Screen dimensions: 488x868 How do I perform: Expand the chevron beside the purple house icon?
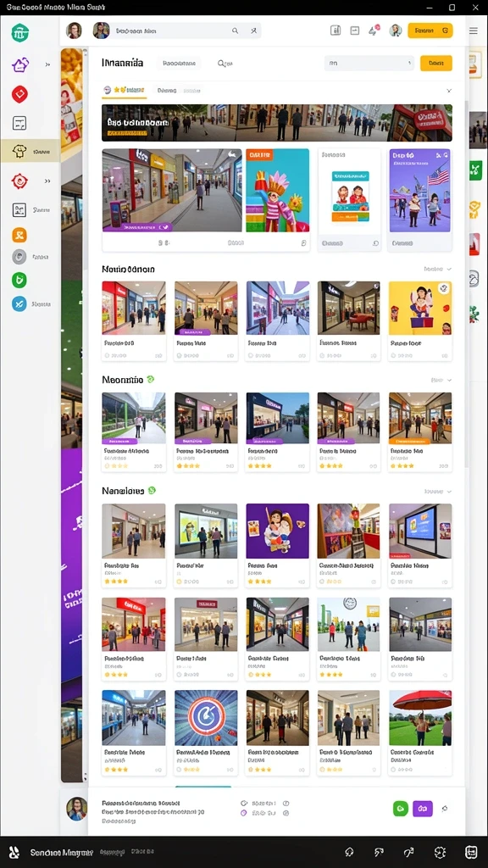point(47,64)
